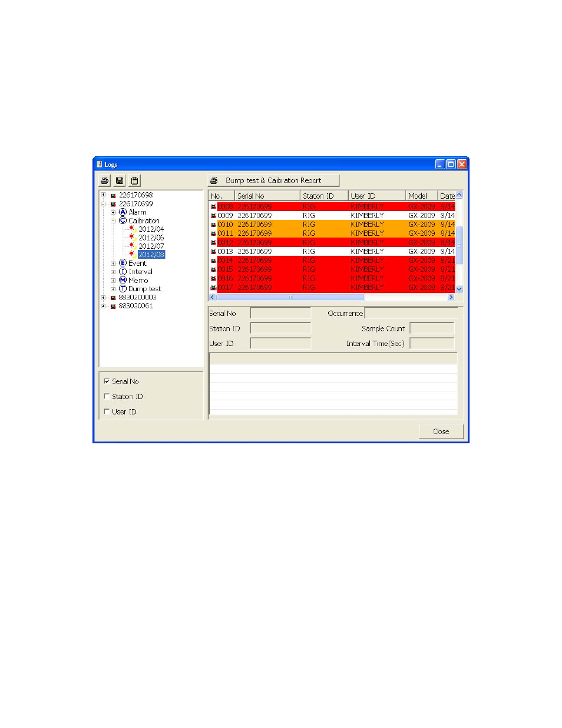Expand the 226170698 instrument node

(104, 195)
